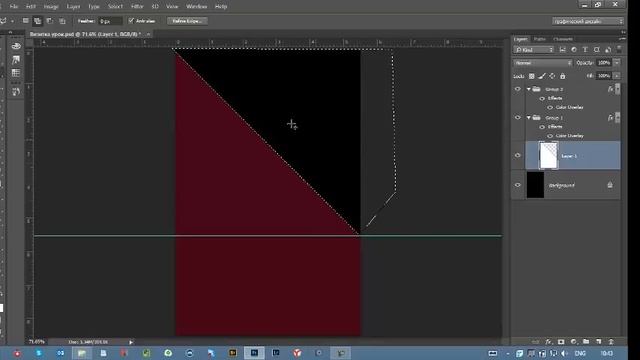Click fx icon on Group 2 row
This screenshot has width=640, height=360.
[610, 89]
